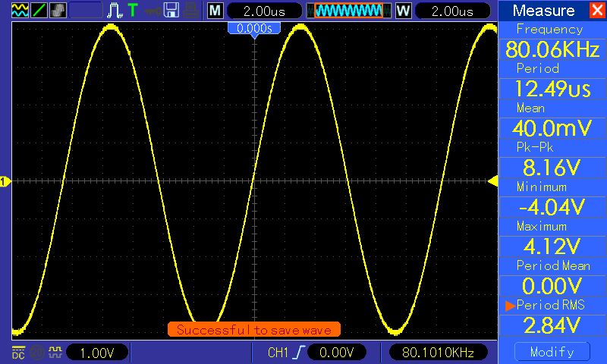The image size is (607, 364).
Task: Select the Period RMS measurement 2.84V
Action: [552, 325]
